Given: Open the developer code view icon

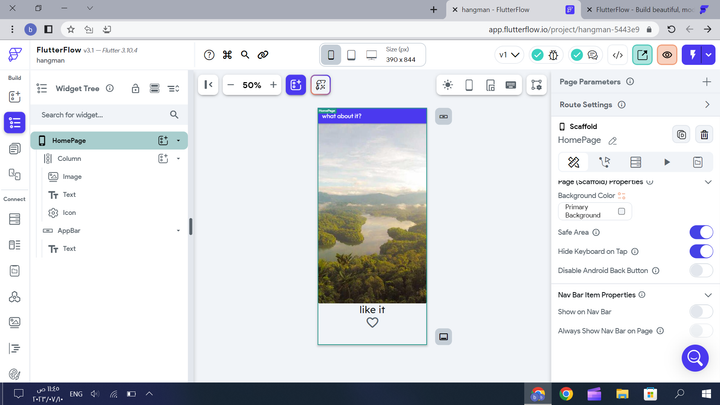Looking at the screenshot, I should [618, 56].
